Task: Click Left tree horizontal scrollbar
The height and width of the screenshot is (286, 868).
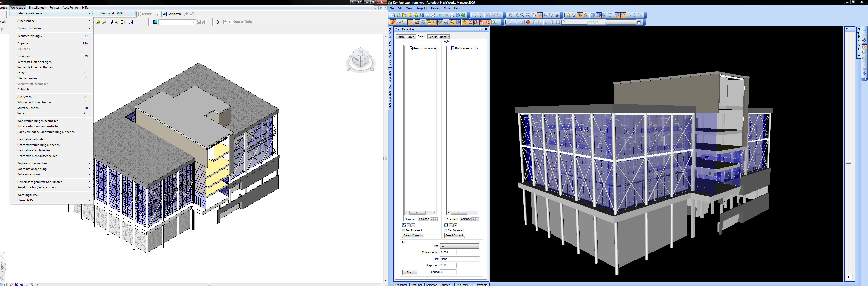Action: click(421, 213)
